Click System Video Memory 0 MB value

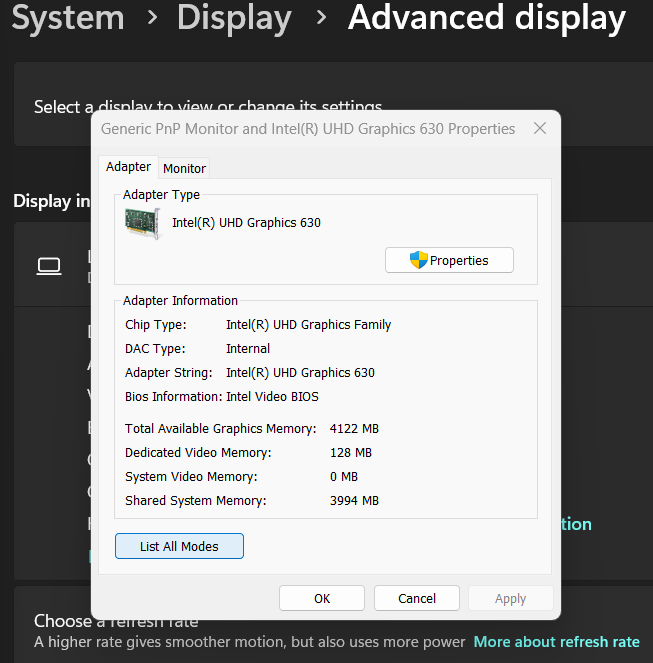click(x=344, y=477)
